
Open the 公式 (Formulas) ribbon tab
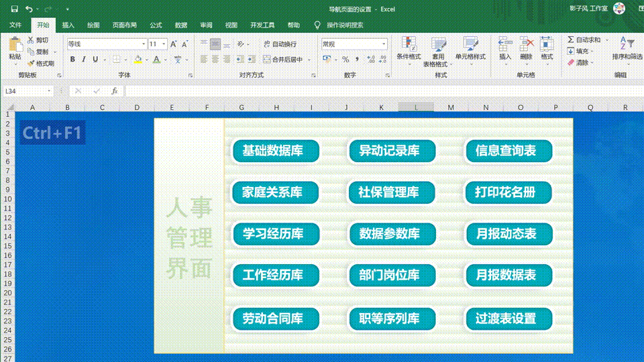point(156,25)
